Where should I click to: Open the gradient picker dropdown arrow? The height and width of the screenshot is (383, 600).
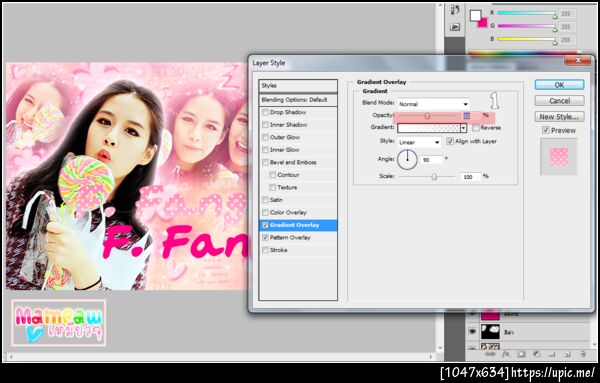click(464, 128)
